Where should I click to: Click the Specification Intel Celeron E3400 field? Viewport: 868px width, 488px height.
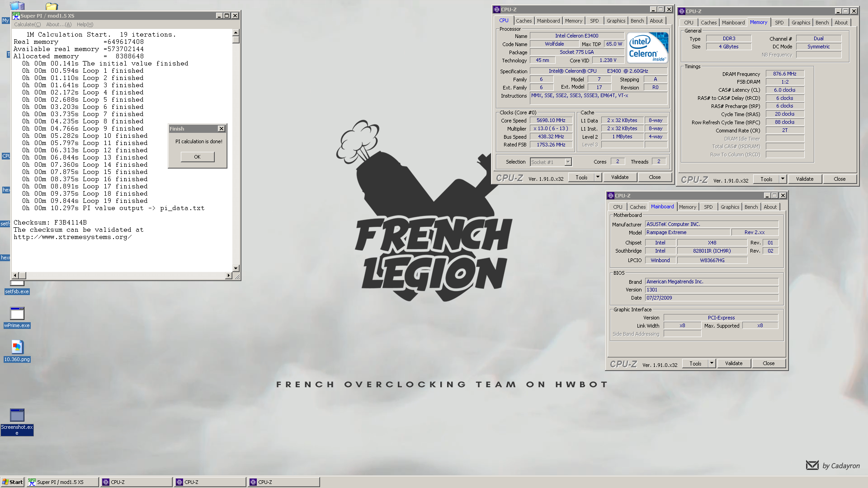click(x=598, y=71)
